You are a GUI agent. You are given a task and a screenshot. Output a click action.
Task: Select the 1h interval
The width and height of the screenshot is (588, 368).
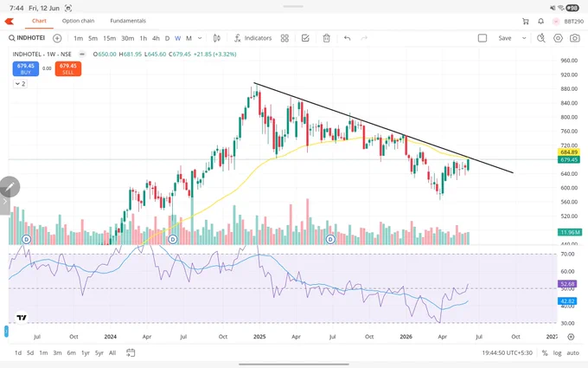(x=144, y=38)
